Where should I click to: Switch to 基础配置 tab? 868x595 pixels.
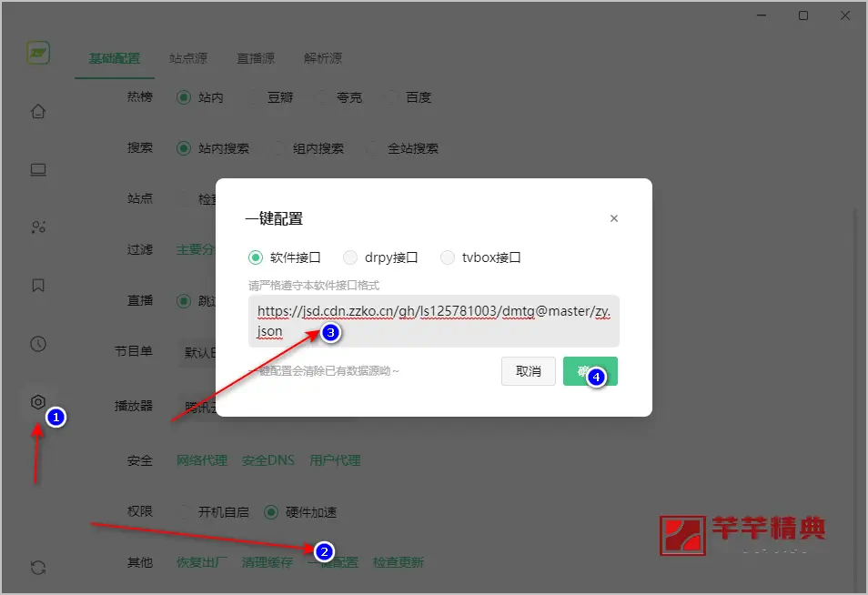coord(115,58)
